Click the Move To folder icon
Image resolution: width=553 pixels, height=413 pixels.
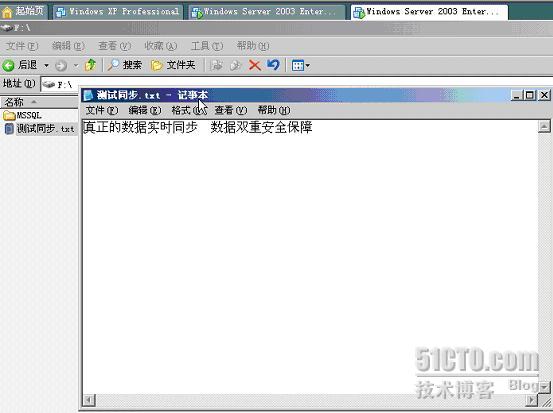tap(216, 65)
